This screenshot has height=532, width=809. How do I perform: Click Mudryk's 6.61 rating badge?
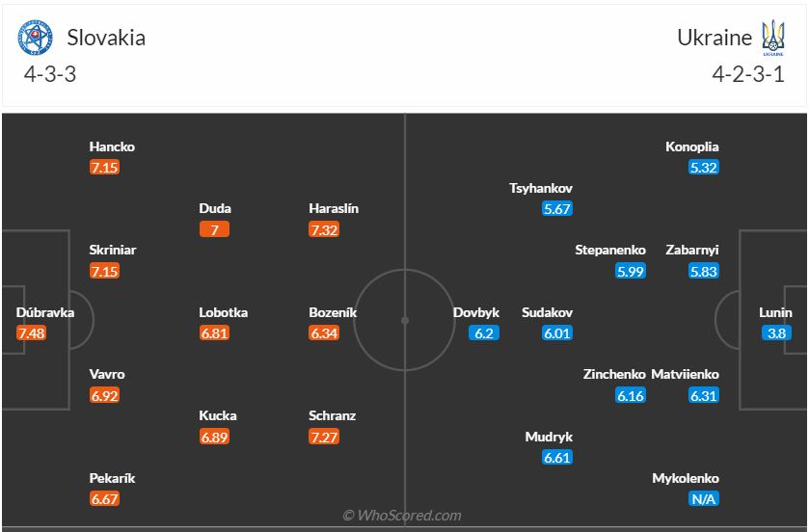tap(557, 458)
